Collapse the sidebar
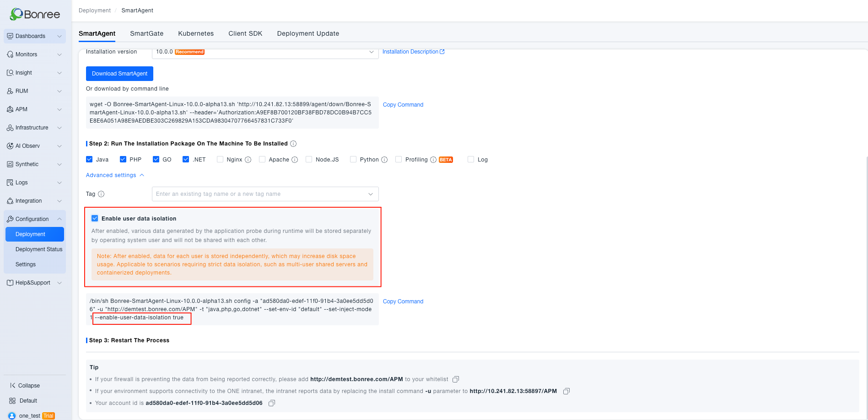Screen dimensions: 868x420 25,386
